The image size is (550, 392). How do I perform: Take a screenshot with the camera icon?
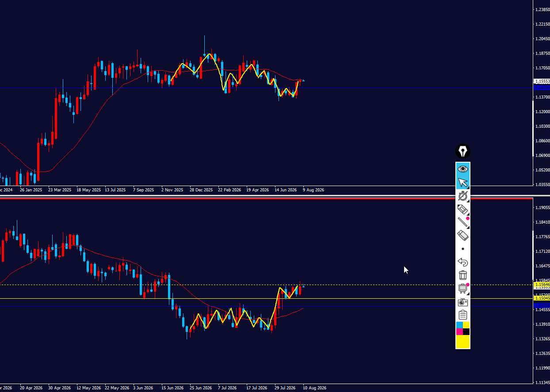pos(463,302)
